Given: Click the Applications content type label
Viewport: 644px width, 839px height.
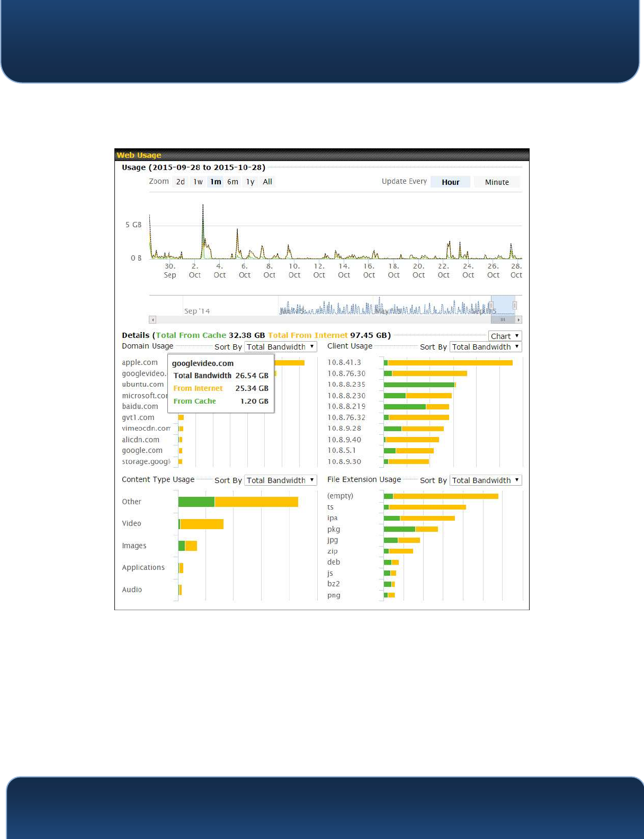Looking at the screenshot, I should click(x=143, y=567).
